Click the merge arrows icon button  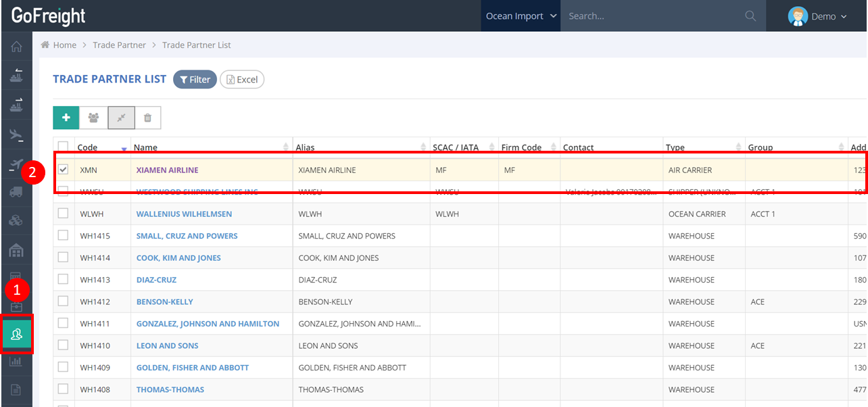coord(121,118)
